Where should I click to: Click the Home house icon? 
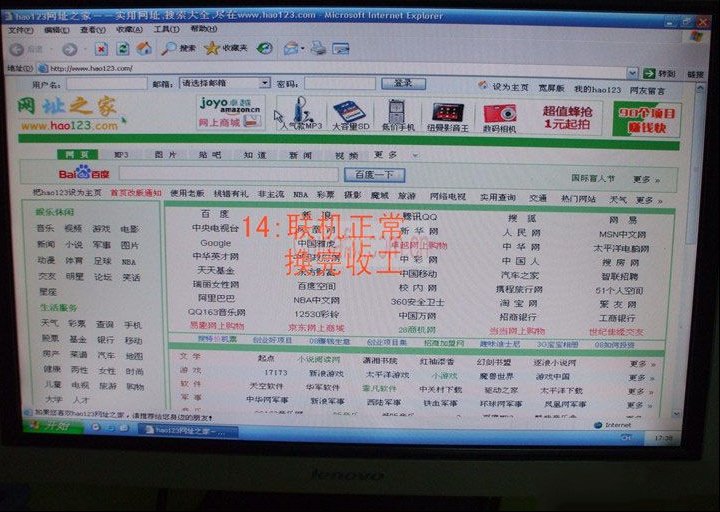[x=144, y=48]
